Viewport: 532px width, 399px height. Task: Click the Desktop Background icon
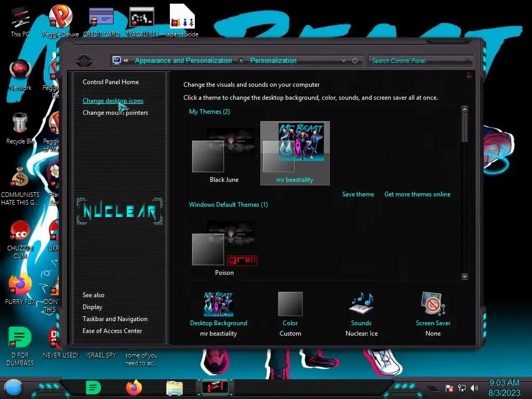coord(219,304)
